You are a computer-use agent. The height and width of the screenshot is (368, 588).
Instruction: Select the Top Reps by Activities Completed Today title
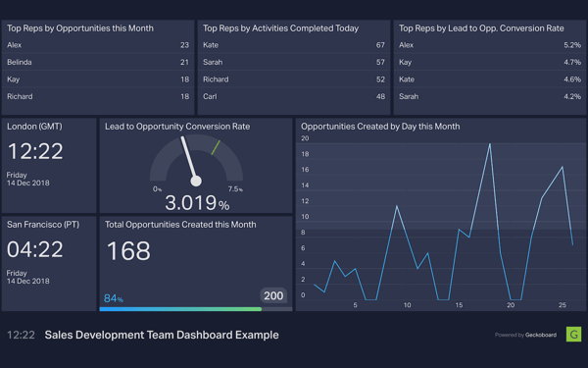[280, 28]
